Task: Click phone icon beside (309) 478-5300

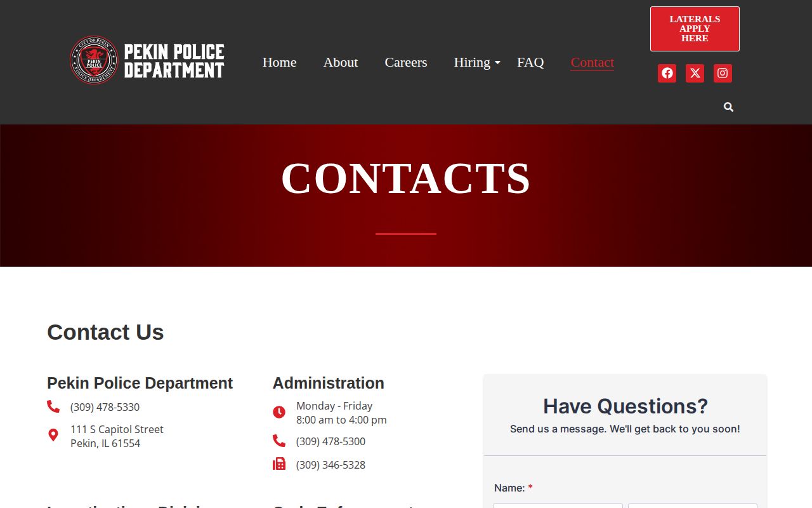Action: click(x=279, y=441)
